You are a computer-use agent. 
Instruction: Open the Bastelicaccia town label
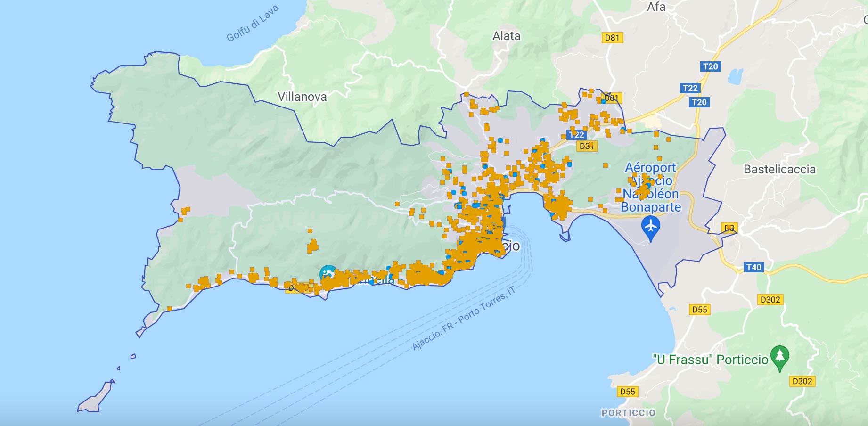click(x=779, y=170)
